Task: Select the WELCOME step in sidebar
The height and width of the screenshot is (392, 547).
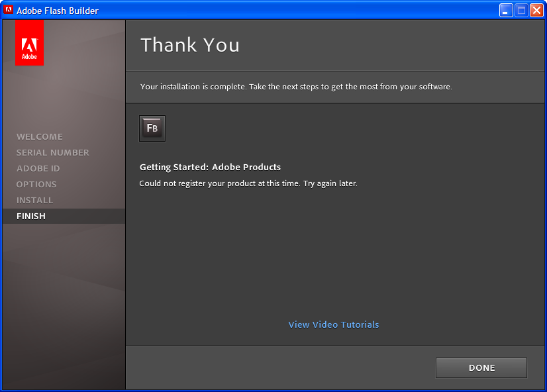Action: click(x=40, y=136)
